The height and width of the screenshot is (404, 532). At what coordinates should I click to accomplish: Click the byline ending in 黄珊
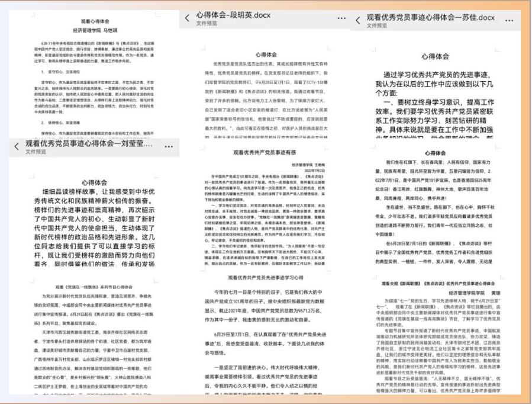click(x=475, y=293)
